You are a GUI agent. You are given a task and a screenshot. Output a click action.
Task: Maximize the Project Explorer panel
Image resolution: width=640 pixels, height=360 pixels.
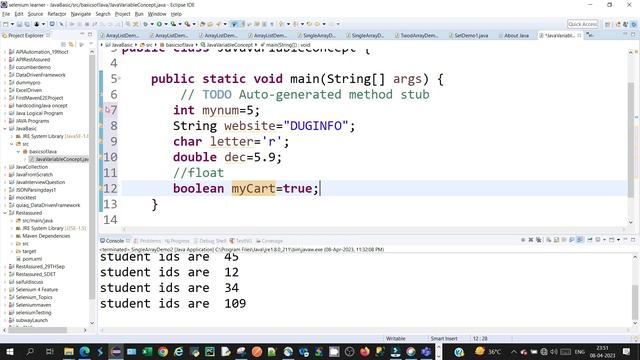click(x=90, y=35)
